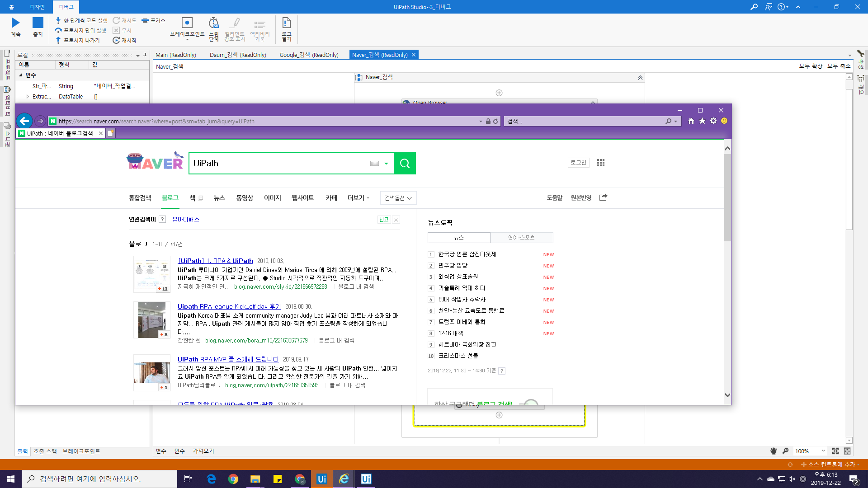Image resolution: width=868 pixels, height=488 pixels.
Task: Click the Continue (계속) play icon
Action: tap(15, 23)
